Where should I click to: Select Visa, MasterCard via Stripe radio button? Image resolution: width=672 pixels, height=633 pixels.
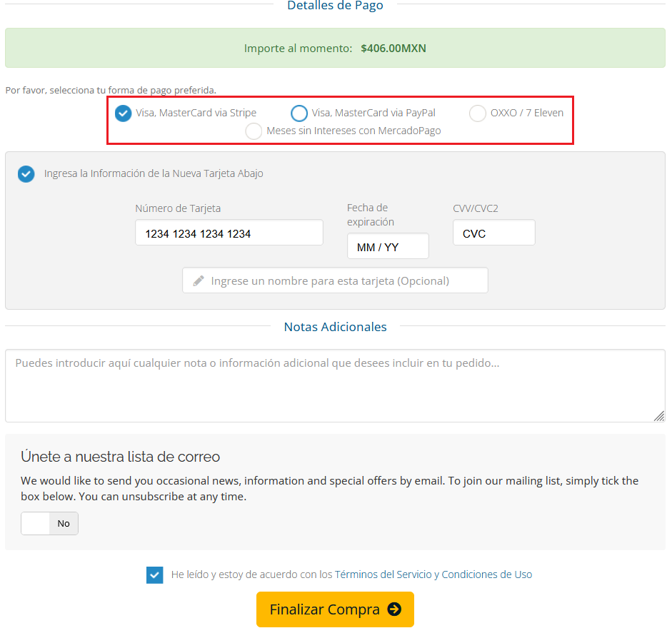point(124,113)
